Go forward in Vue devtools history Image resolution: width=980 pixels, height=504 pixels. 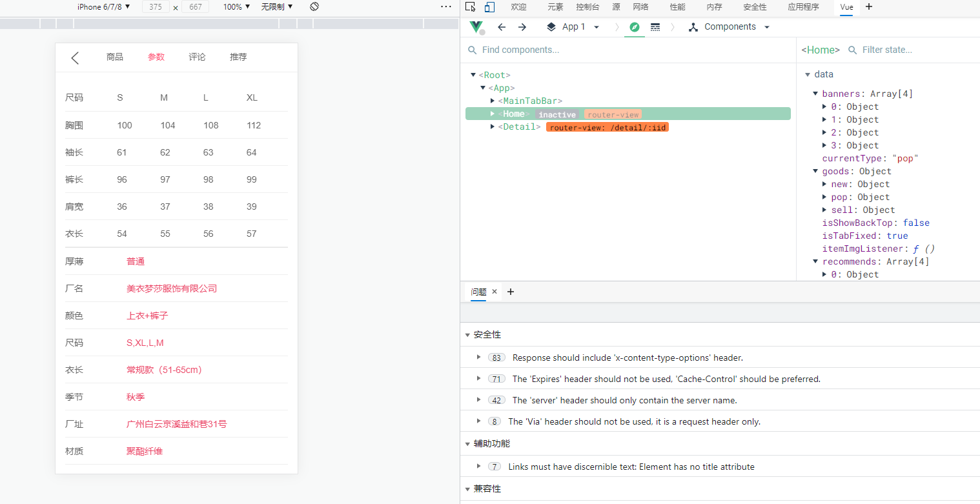[x=522, y=27]
